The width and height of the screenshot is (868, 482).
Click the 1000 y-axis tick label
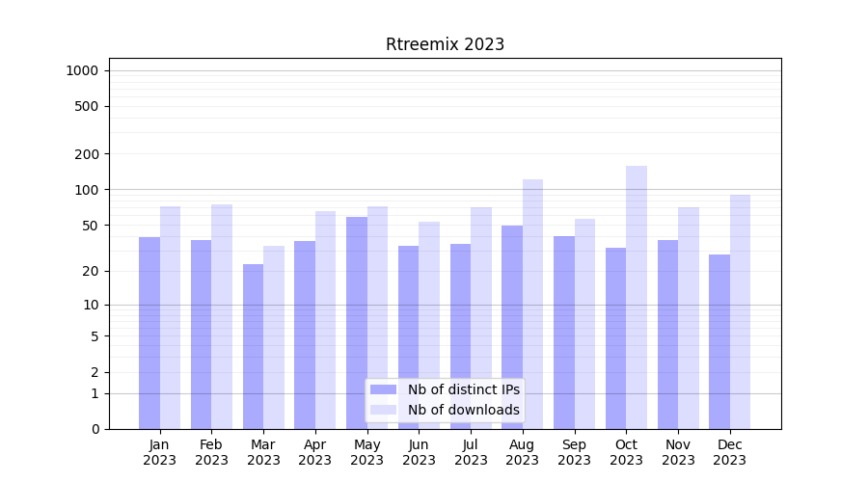point(82,70)
